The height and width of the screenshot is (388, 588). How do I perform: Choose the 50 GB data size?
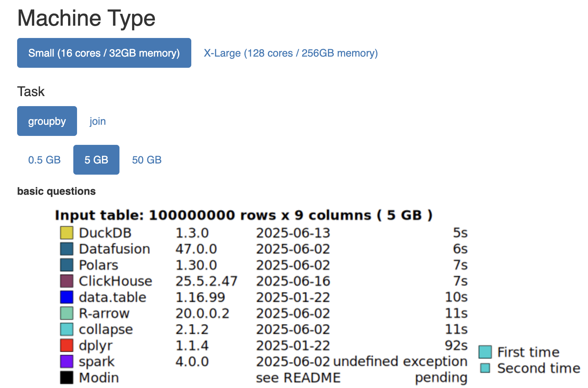click(147, 160)
